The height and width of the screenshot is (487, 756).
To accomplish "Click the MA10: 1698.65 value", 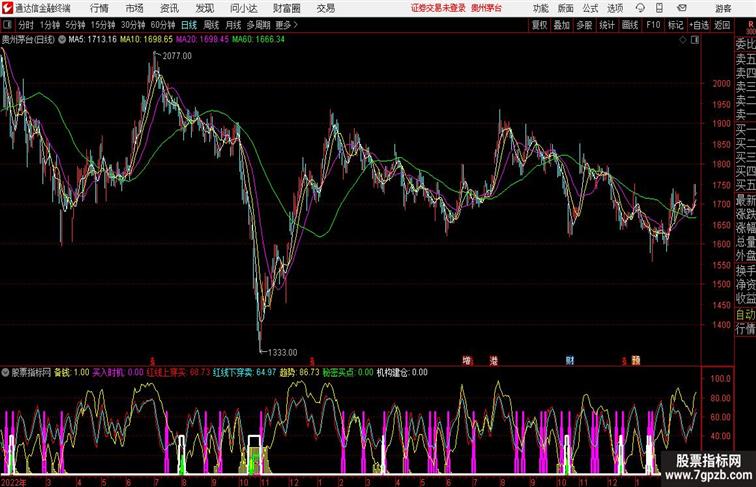I will [146, 40].
